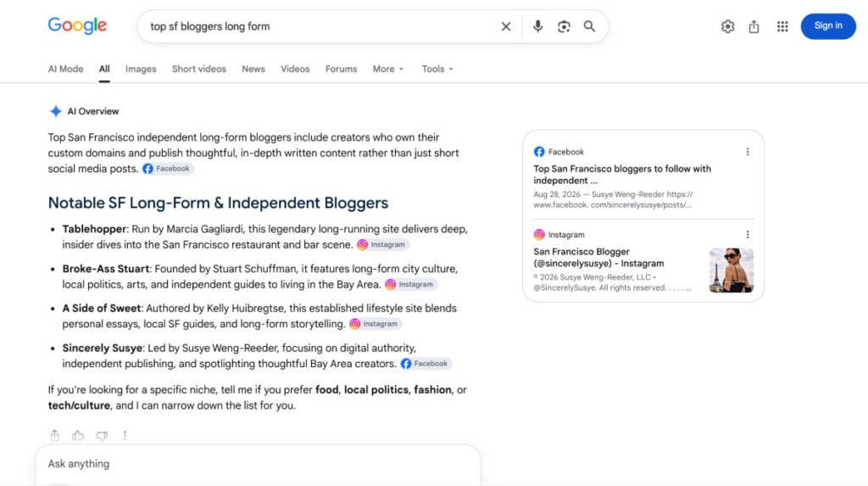The width and height of the screenshot is (868, 486).
Task: Start voice search with microphone icon
Action: point(537,26)
